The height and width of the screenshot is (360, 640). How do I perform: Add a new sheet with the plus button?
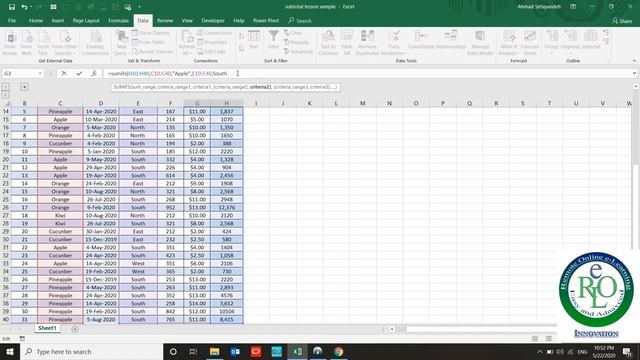tap(75, 329)
